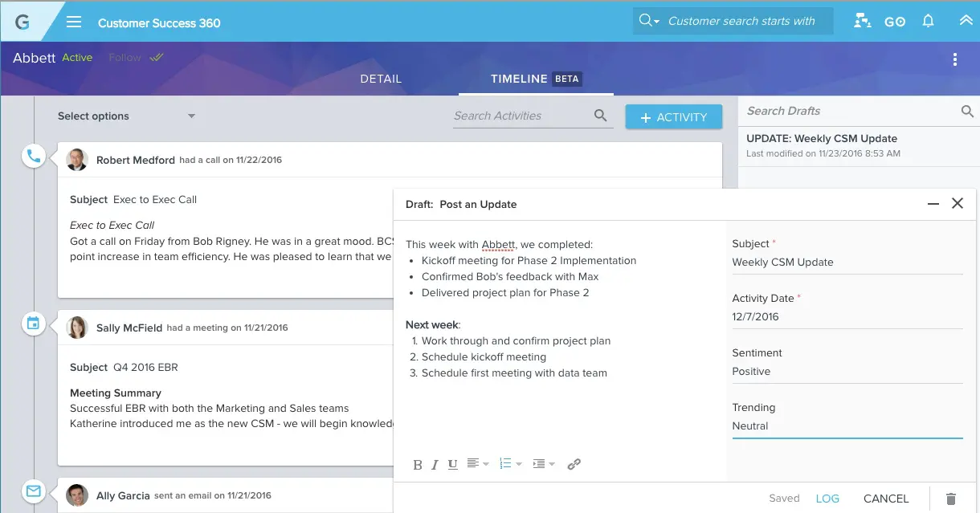Image resolution: width=980 pixels, height=513 pixels.
Task: Click the underline formatting icon
Action: [x=453, y=464]
